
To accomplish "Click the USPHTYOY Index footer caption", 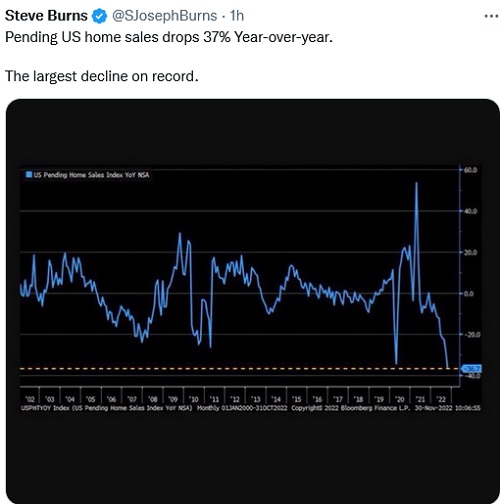I will (x=107, y=408).
